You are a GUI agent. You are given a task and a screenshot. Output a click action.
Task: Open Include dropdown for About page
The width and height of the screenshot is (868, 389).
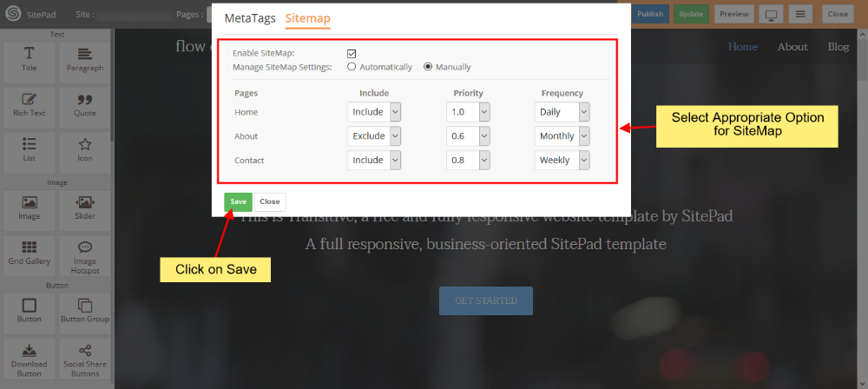[x=373, y=135]
